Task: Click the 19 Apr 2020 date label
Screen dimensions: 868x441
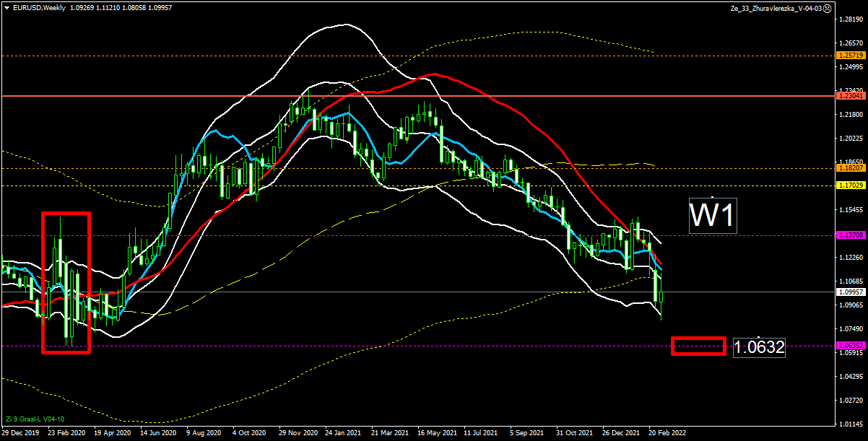Action: (112, 433)
